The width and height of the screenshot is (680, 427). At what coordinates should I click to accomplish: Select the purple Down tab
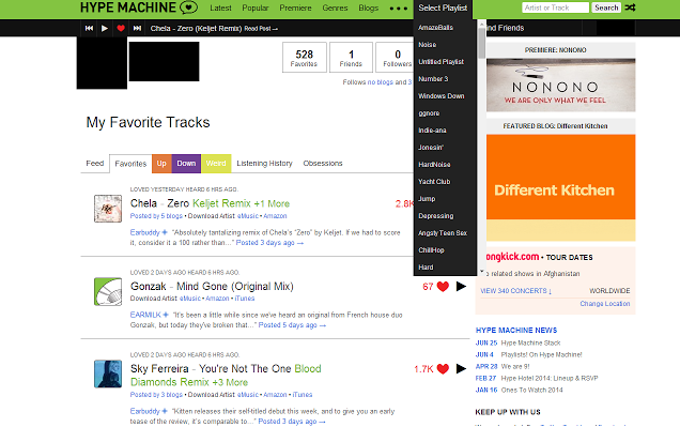pyautogui.click(x=186, y=163)
